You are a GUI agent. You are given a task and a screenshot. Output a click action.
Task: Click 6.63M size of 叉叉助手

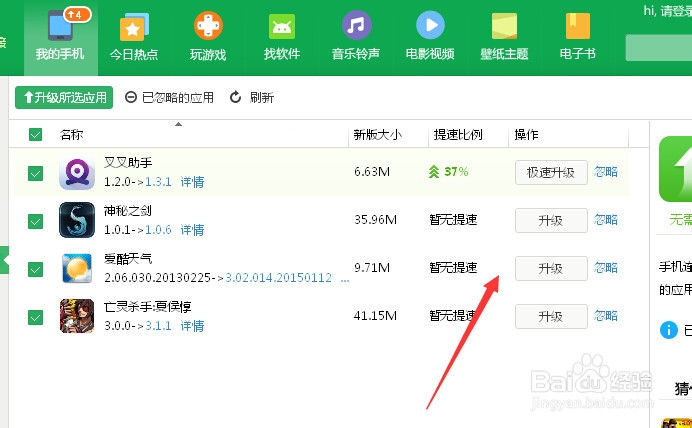coord(372,172)
